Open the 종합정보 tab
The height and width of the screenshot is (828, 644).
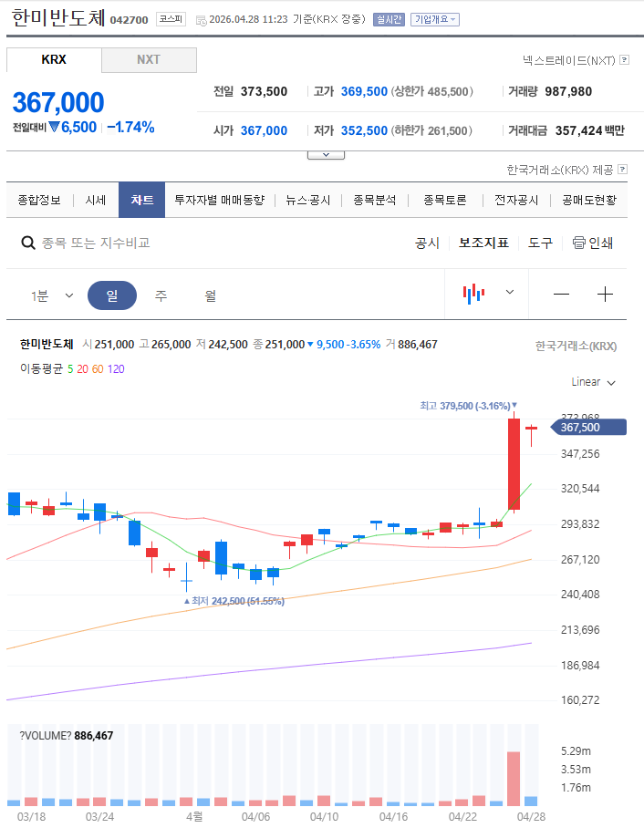coord(39,200)
